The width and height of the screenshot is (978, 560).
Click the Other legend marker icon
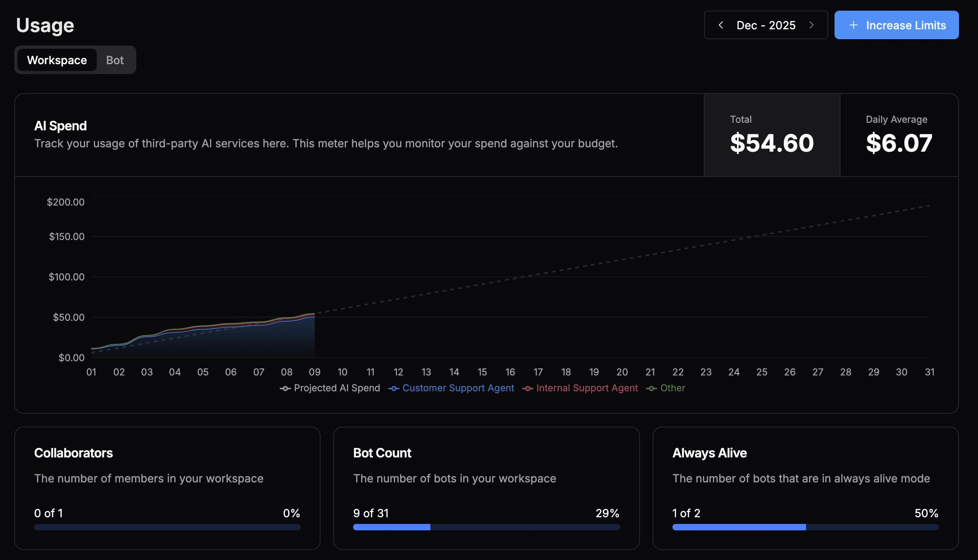(x=651, y=389)
